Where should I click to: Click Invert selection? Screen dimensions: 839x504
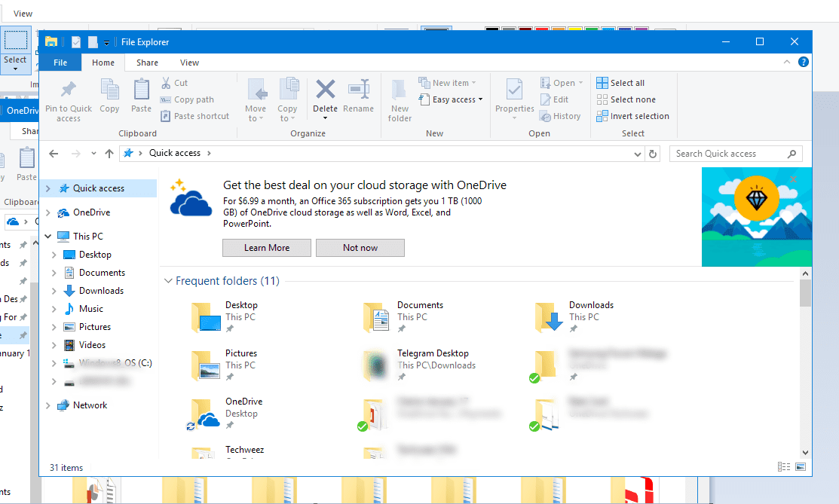click(x=633, y=116)
